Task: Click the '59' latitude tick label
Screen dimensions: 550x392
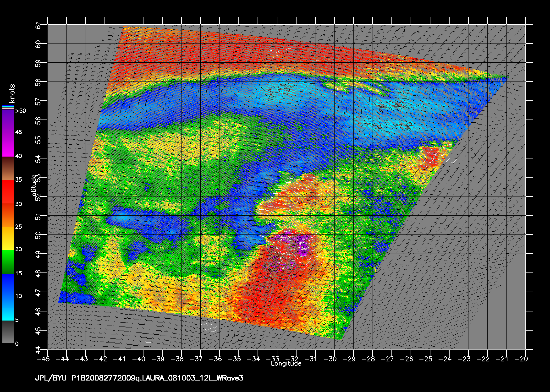Action: coord(38,64)
